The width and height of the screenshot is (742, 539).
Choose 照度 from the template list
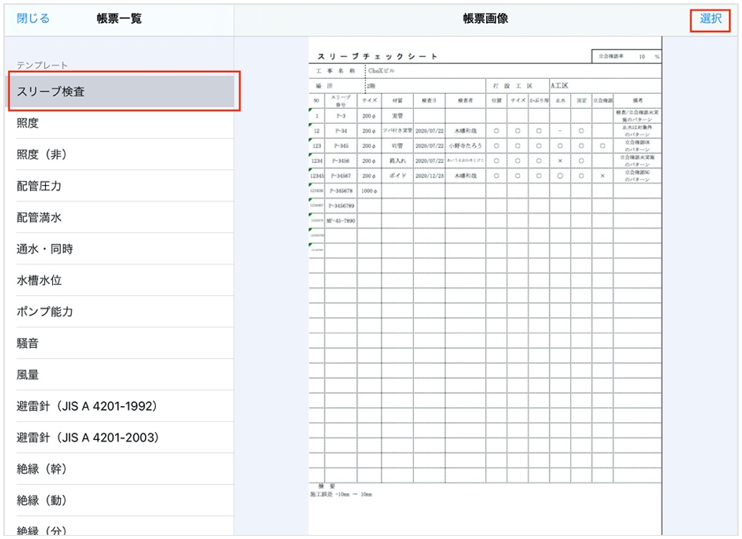point(118,123)
